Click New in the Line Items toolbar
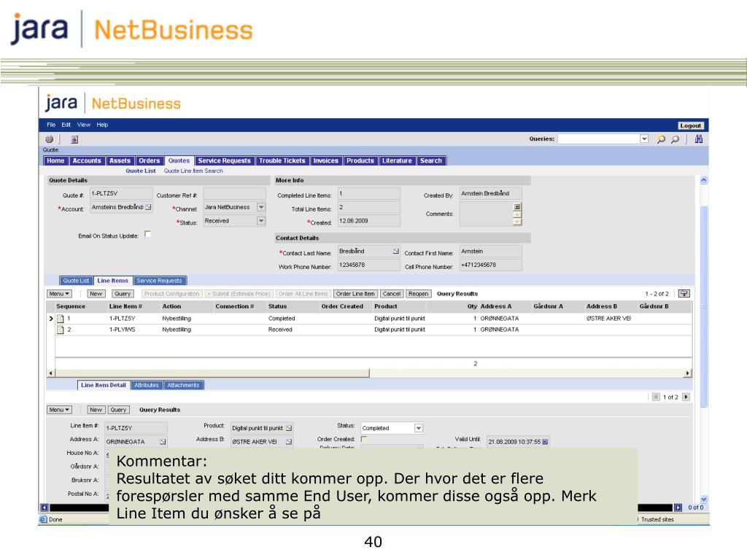This screenshot has height=560, width=747. point(96,294)
